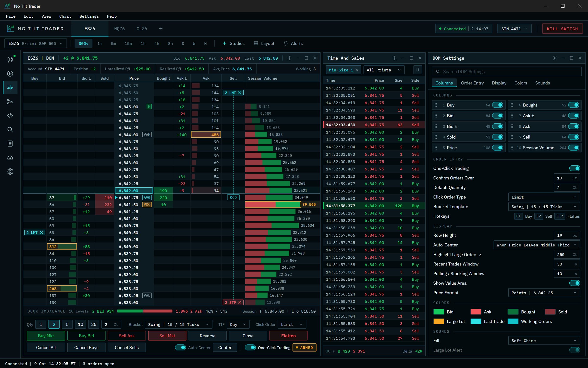This screenshot has height=368, width=588.
Task: Open the ESZ6 E-mini symbol dropdown
Action: tap(36, 43)
